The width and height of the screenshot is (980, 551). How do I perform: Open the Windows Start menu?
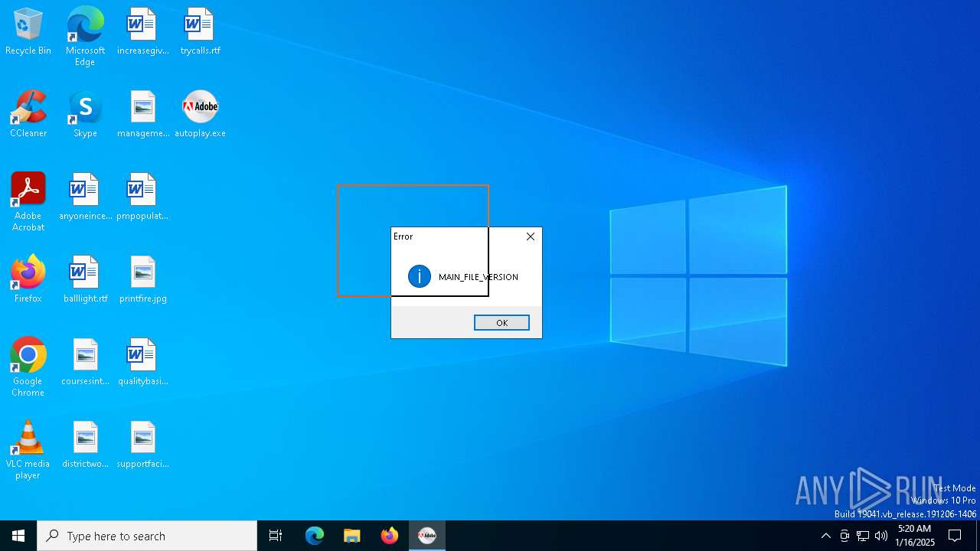tap(18, 536)
